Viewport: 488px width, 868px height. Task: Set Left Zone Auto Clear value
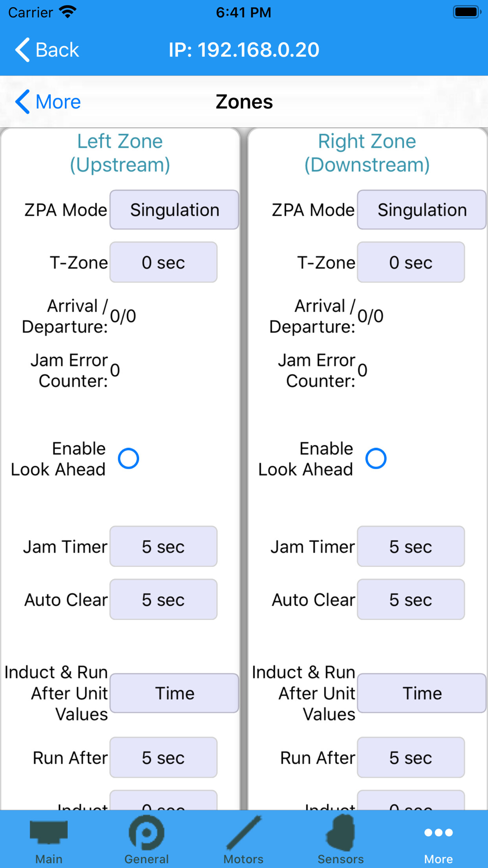[x=163, y=599]
